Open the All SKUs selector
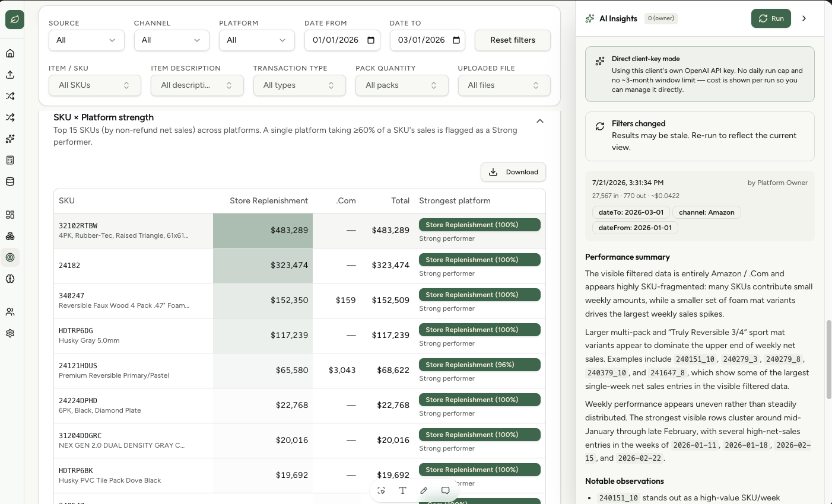Image resolution: width=832 pixels, height=504 pixels. click(95, 85)
